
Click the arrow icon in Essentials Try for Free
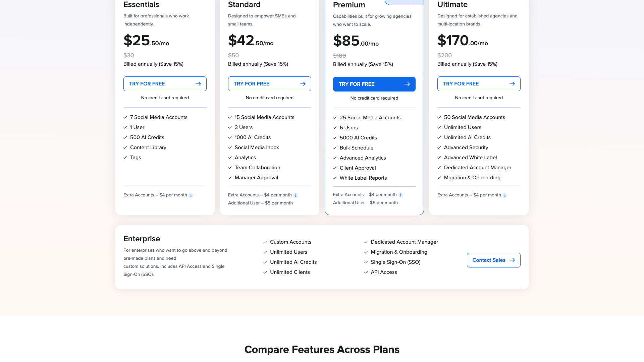point(198,84)
